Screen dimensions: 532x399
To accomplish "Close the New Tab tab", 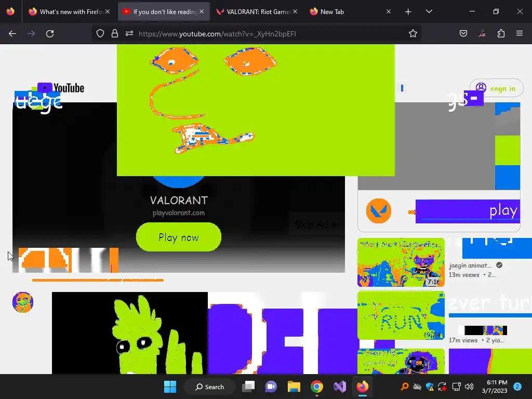I will coord(389,11).
